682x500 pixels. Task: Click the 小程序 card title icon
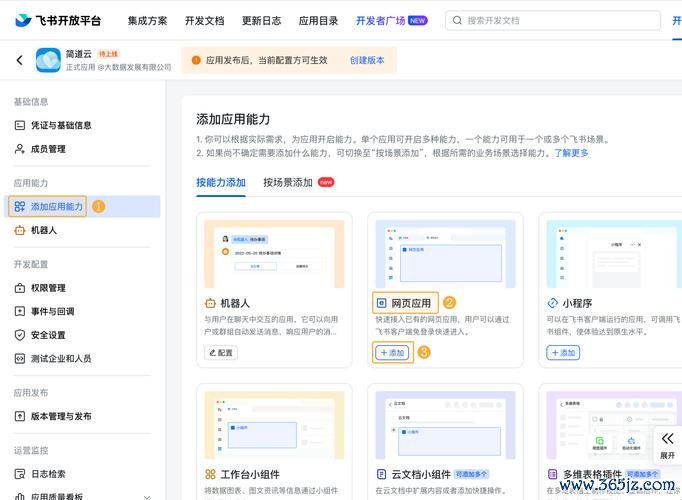(x=552, y=303)
